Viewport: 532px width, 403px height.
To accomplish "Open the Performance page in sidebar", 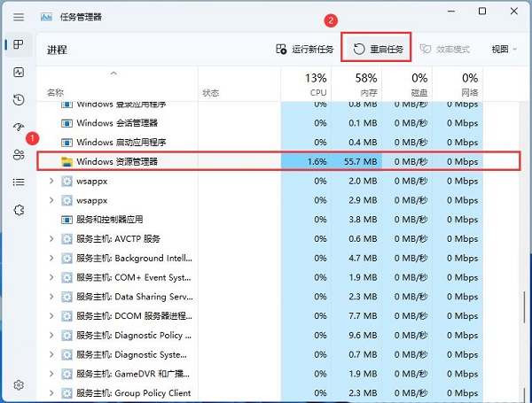I will pos(19,73).
